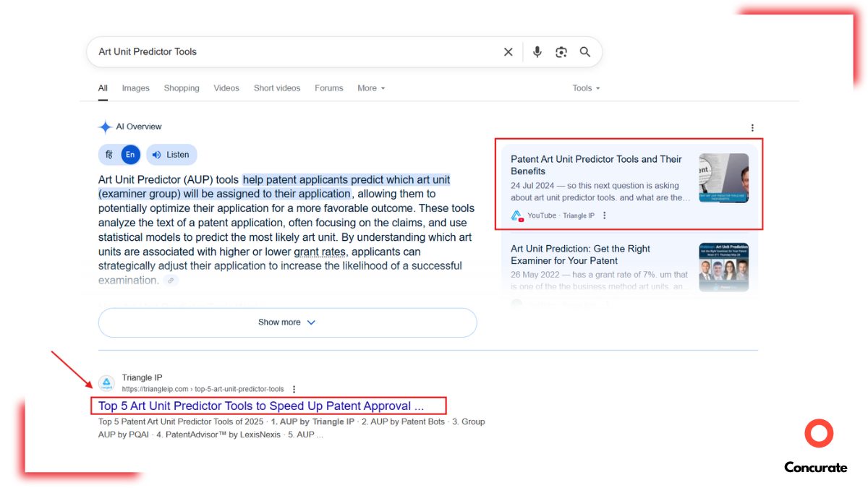The width and height of the screenshot is (868, 488).
Task: Click the source link chip after 'examination.'
Action: point(171,281)
